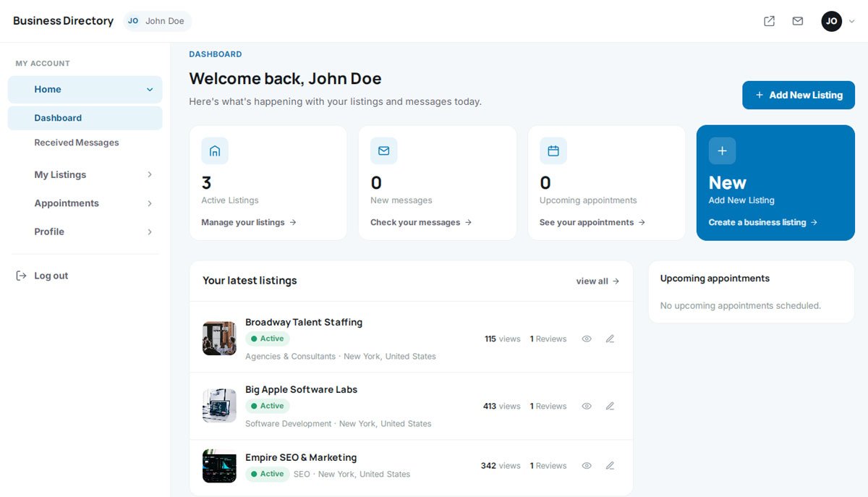The image size is (868, 497).
Task: Click the Log out icon
Action: (21, 276)
